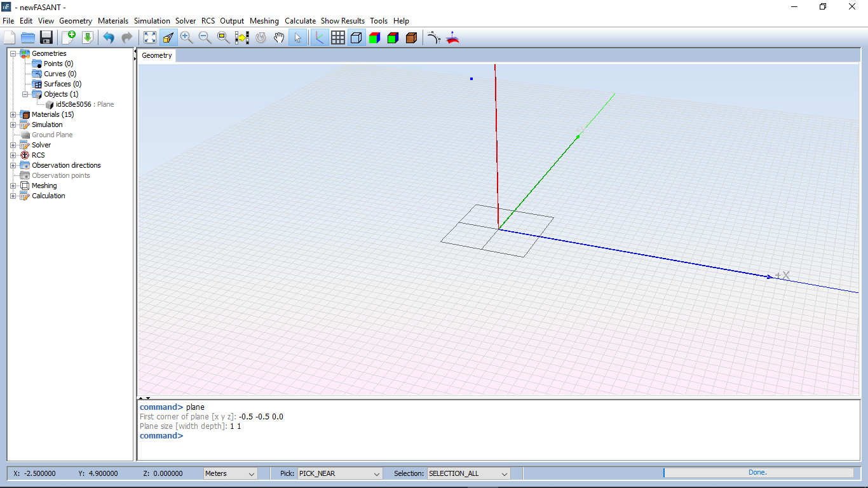Expand the Materials (15) tree node

13,114
